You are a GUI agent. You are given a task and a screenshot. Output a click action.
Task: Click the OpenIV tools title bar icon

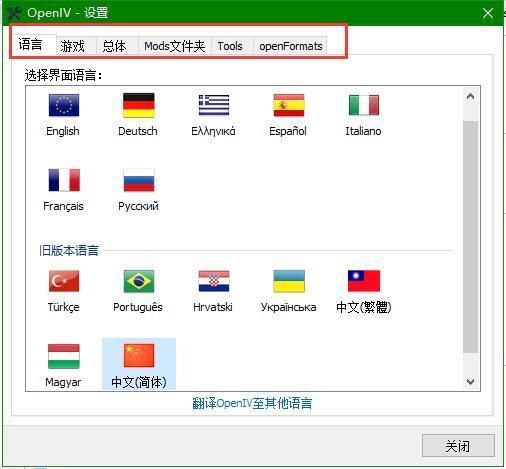14,13
